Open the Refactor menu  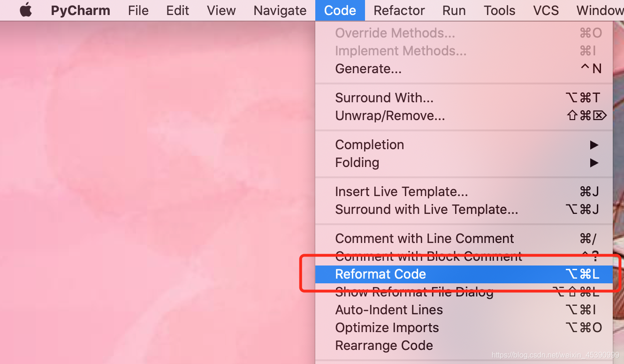[398, 10]
